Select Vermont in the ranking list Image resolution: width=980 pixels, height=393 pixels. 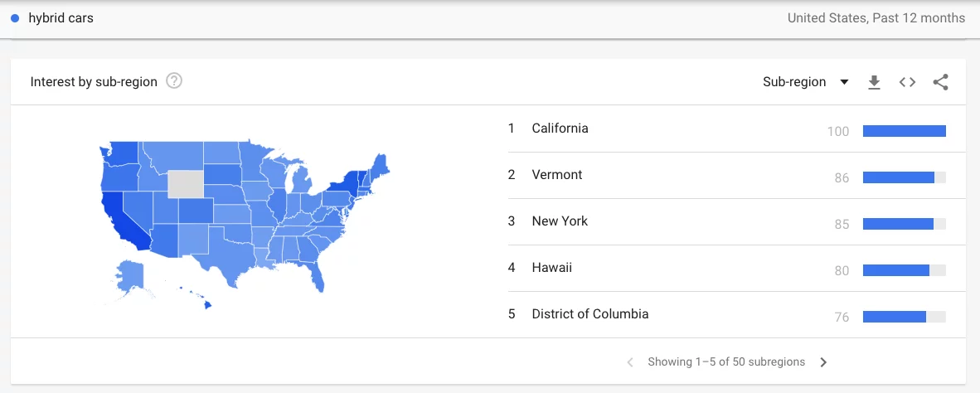(557, 175)
